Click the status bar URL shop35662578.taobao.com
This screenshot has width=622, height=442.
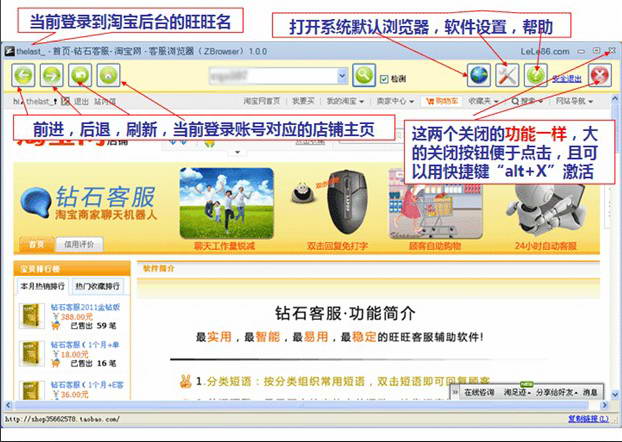tap(62, 419)
